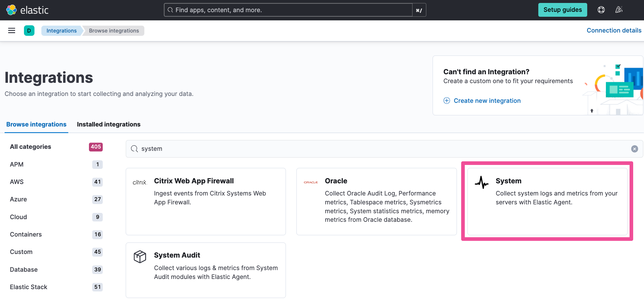Click the Integrations page heading

point(49,78)
